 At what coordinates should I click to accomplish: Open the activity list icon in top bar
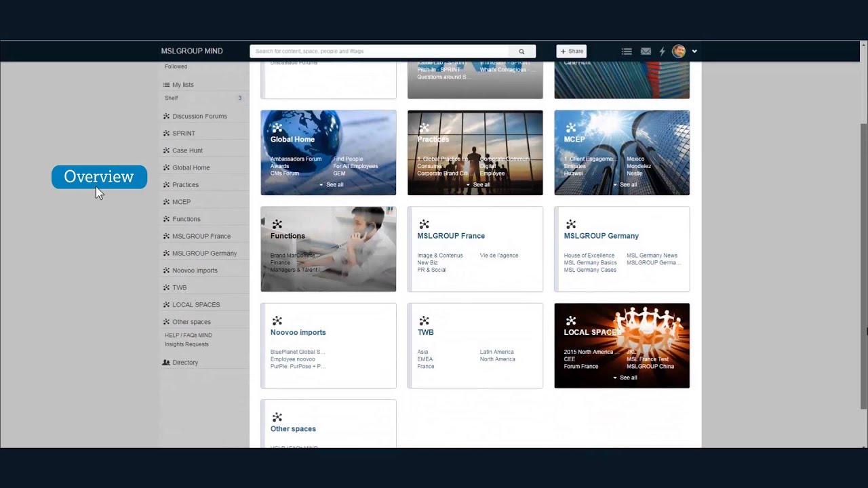pyautogui.click(x=627, y=52)
